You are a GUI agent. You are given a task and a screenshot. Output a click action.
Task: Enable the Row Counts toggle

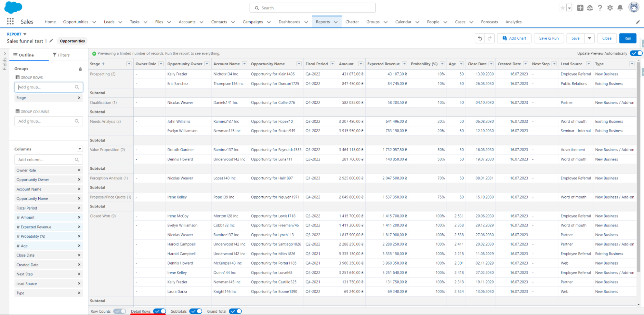click(120, 311)
